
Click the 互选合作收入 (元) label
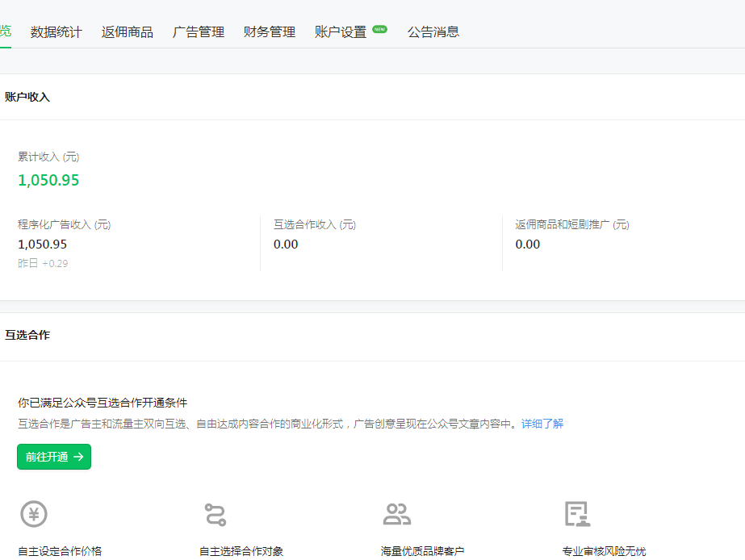coord(315,225)
